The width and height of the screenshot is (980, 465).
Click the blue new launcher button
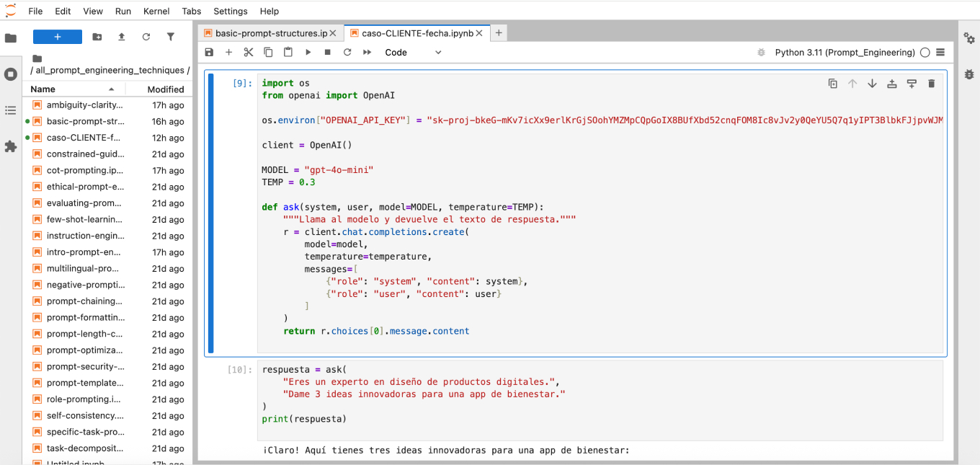click(58, 37)
